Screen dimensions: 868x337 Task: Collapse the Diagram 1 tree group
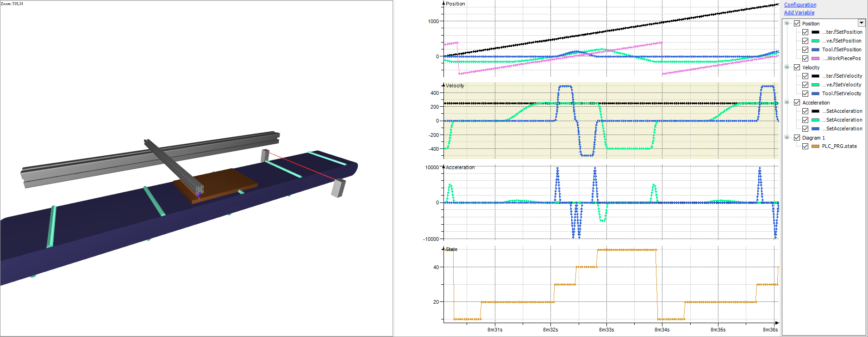point(787,137)
